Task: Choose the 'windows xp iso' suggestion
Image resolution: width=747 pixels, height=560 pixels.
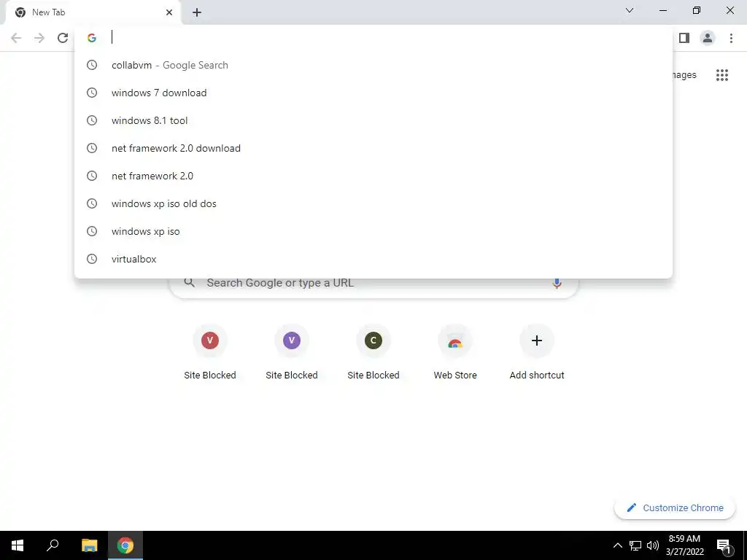Action: point(373,231)
